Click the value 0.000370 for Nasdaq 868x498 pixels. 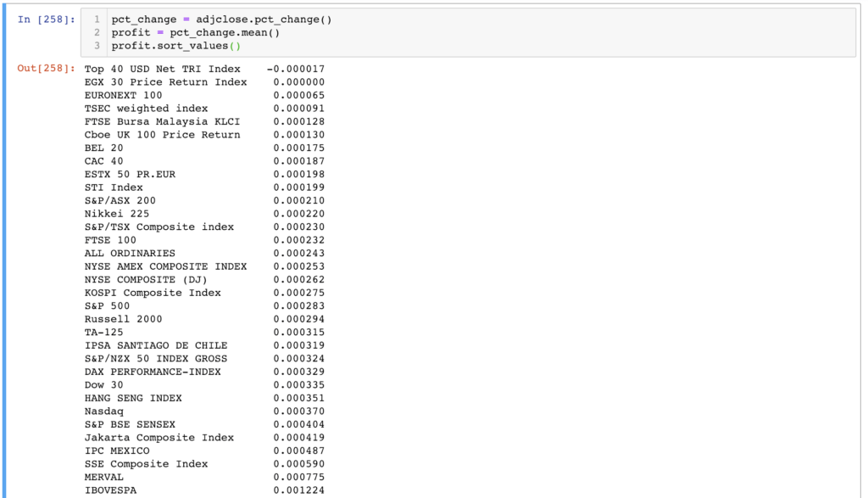point(299,411)
